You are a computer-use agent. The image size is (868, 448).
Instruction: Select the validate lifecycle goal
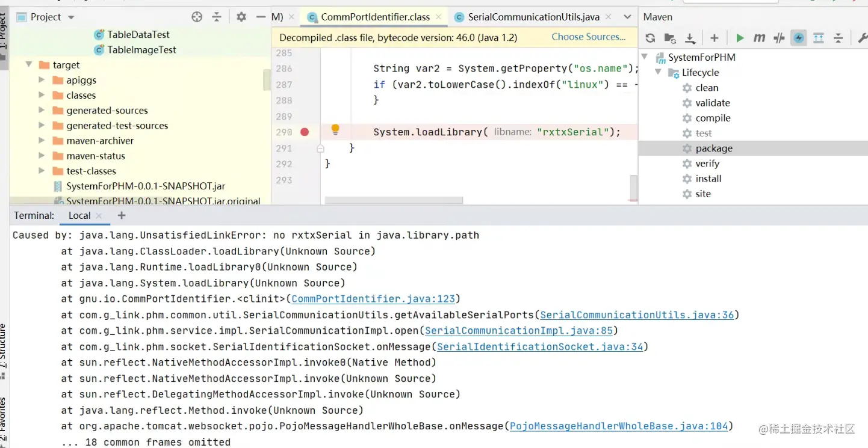(x=713, y=103)
